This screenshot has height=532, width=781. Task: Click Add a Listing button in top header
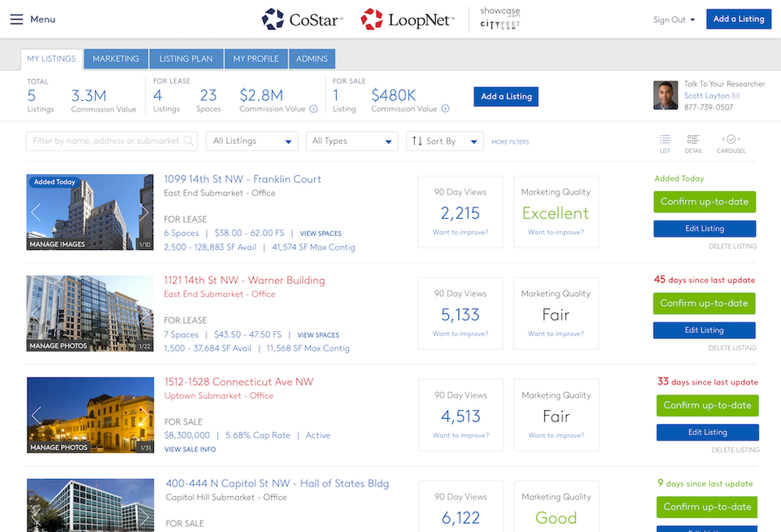[x=739, y=19]
